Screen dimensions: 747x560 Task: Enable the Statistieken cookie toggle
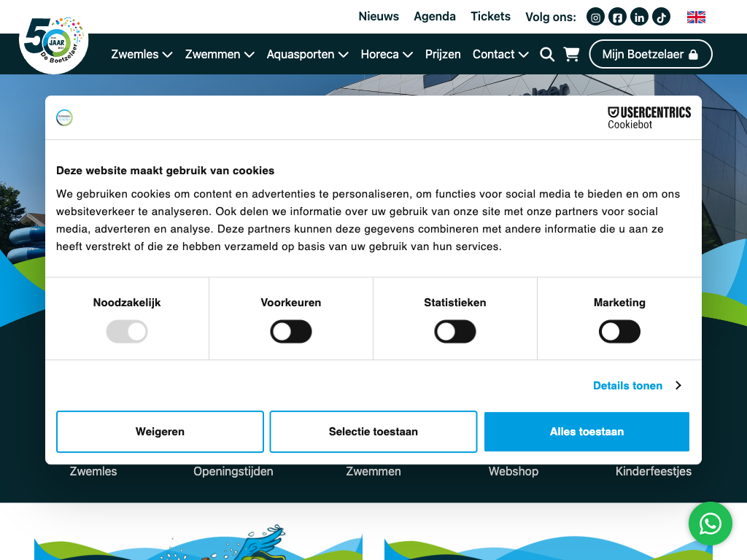click(455, 332)
